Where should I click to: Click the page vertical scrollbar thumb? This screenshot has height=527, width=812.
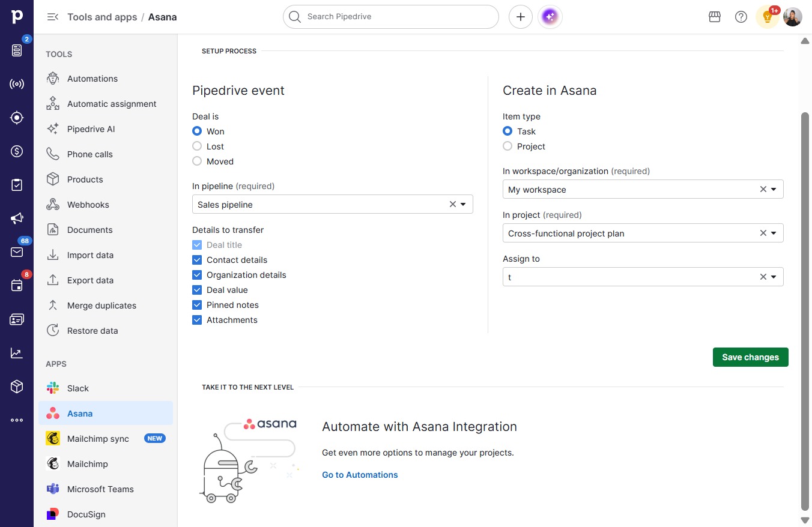point(805,312)
